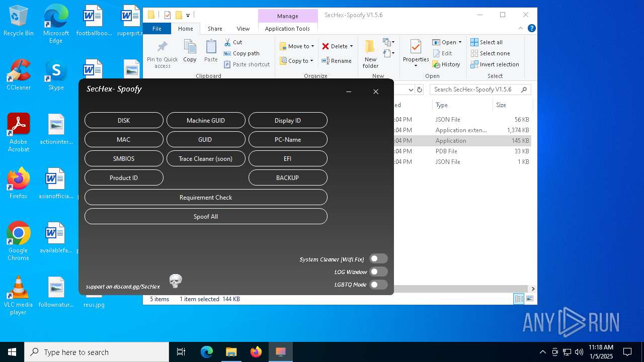644x362 pixels.
Task: Click the Cut scissors icon in the ribbon
Action: click(227, 42)
